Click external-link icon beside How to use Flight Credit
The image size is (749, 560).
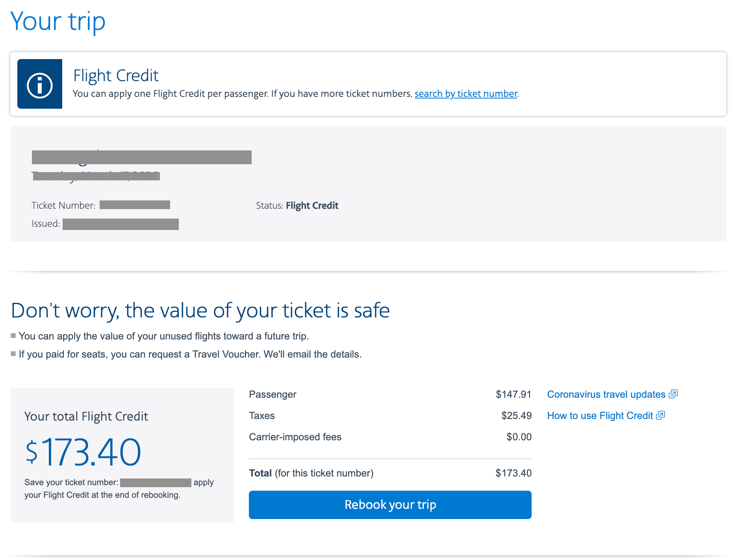[x=661, y=415]
